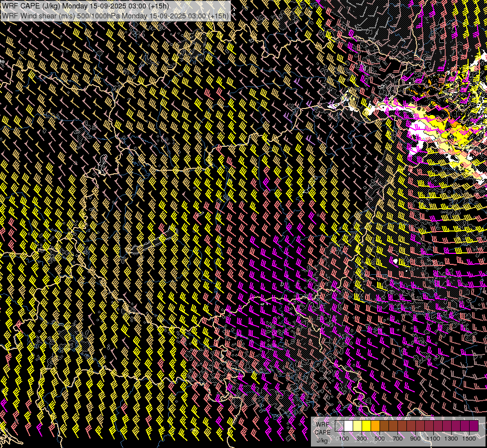Click the 900 legend scale label
Screen dimensions: 487x448
415,439
